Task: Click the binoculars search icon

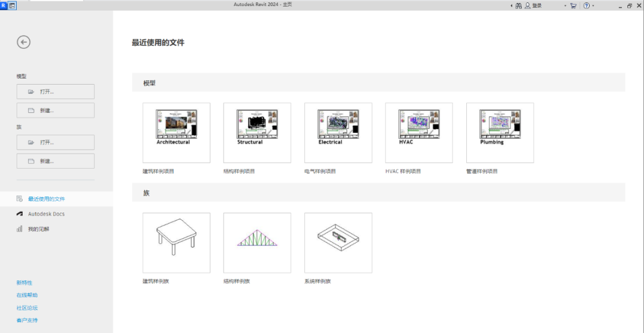Action: tap(518, 5)
